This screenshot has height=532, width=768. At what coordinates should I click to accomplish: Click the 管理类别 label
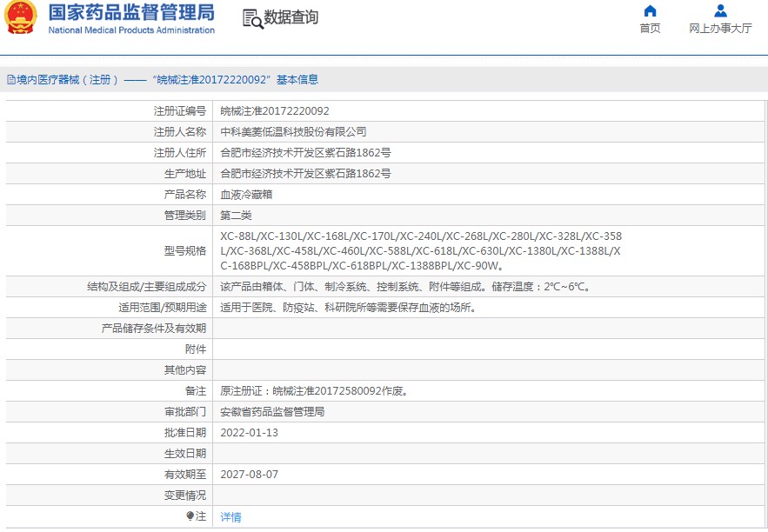185,216
